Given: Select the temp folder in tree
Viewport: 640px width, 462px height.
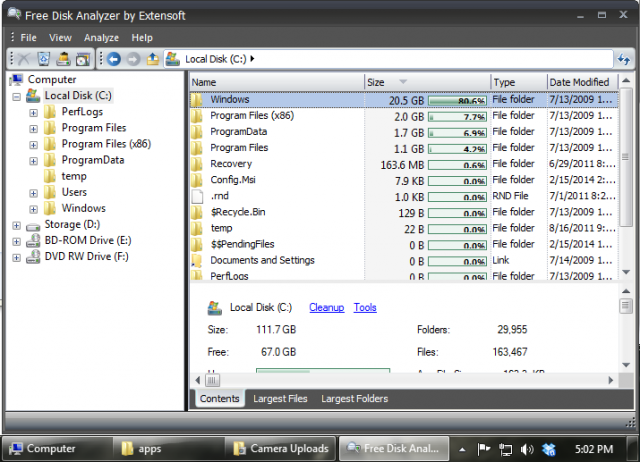Looking at the screenshot, I should tap(74, 176).
